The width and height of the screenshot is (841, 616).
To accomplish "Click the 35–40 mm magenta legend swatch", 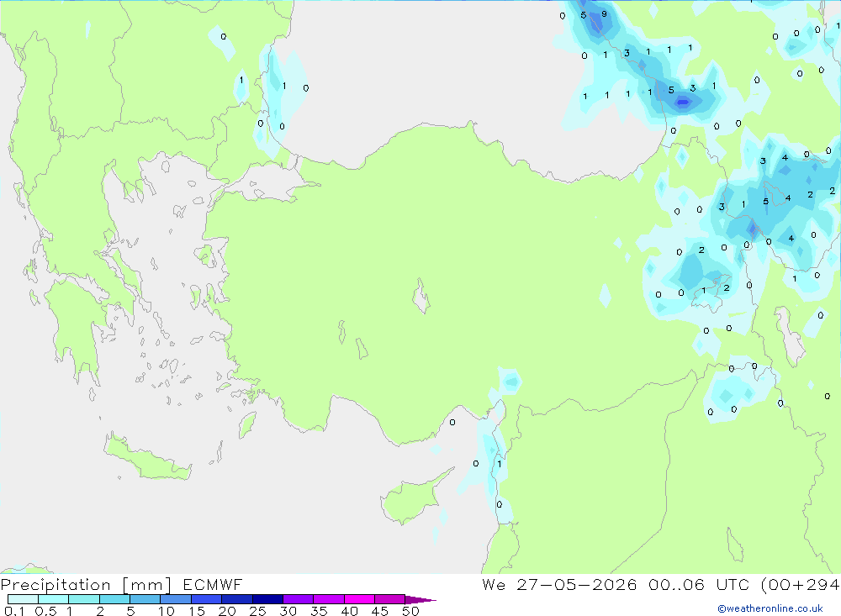I will point(329,599).
